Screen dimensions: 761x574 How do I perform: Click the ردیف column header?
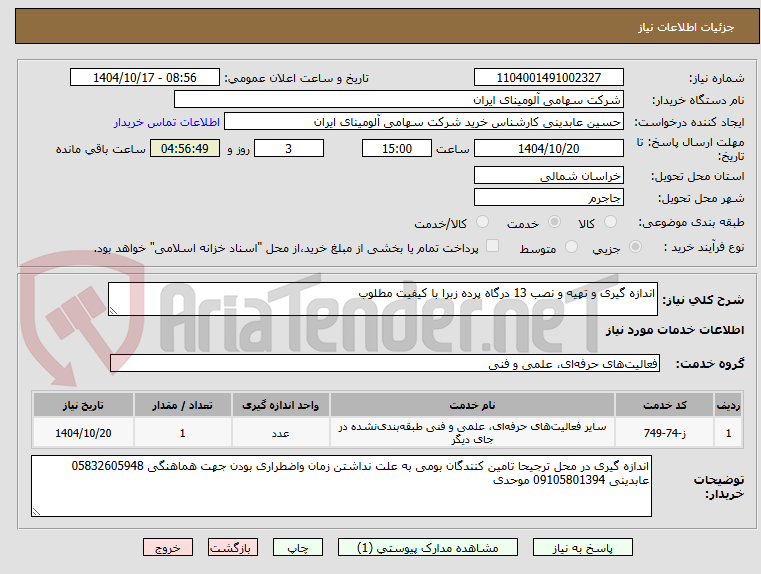(x=728, y=405)
